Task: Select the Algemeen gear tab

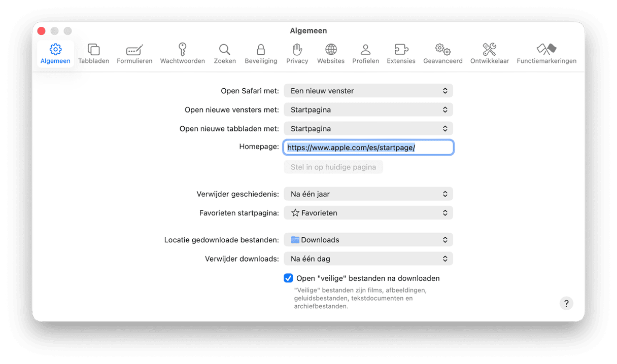Action: (x=55, y=54)
